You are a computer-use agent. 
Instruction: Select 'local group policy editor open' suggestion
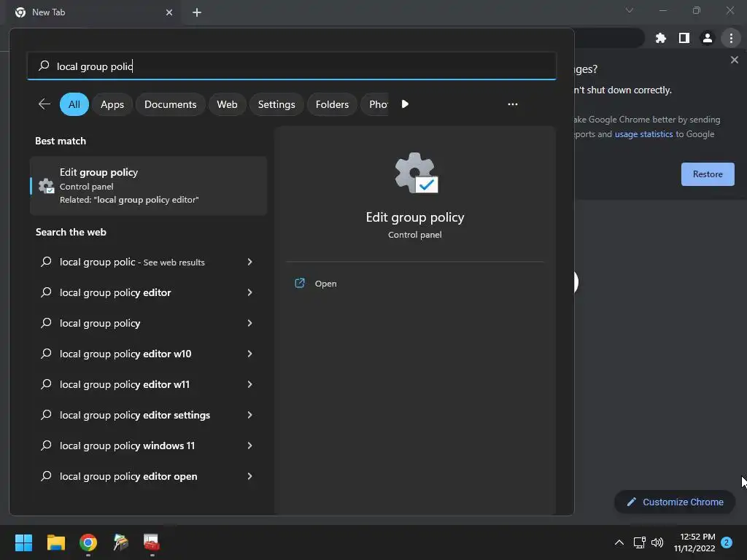pos(148,476)
